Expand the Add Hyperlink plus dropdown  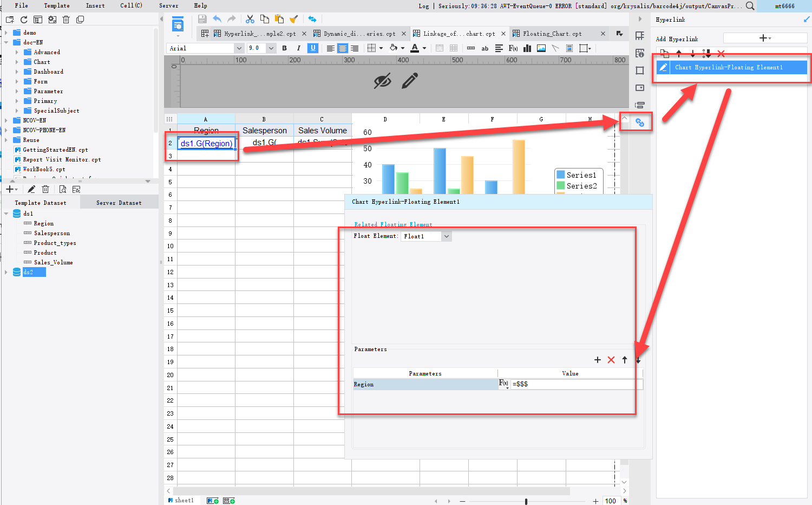(x=764, y=38)
